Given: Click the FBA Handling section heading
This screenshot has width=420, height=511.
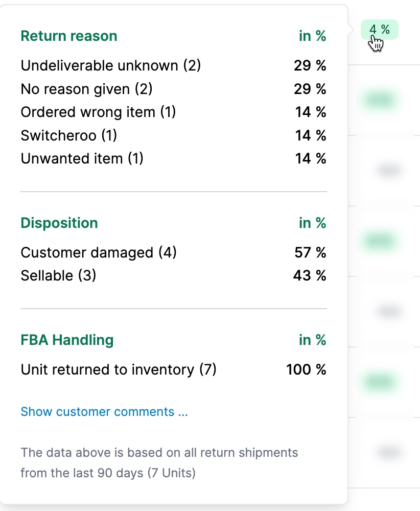Looking at the screenshot, I should [x=67, y=340].
